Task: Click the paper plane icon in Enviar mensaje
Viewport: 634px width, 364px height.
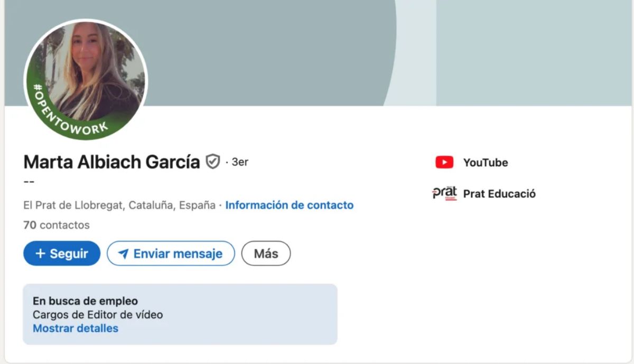Action: pyautogui.click(x=123, y=254)
